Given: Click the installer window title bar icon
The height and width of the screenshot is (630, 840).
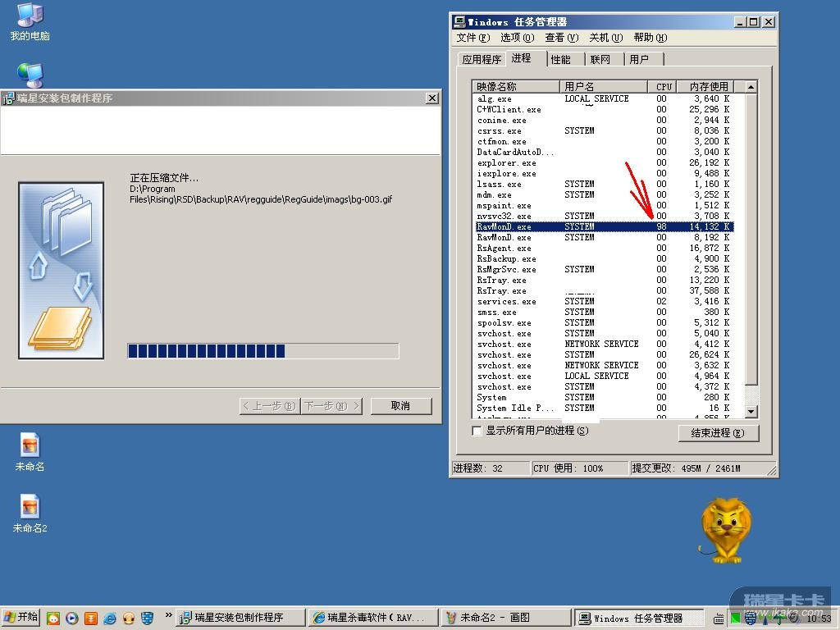Looking at the screenshot, I should (8, 98).
